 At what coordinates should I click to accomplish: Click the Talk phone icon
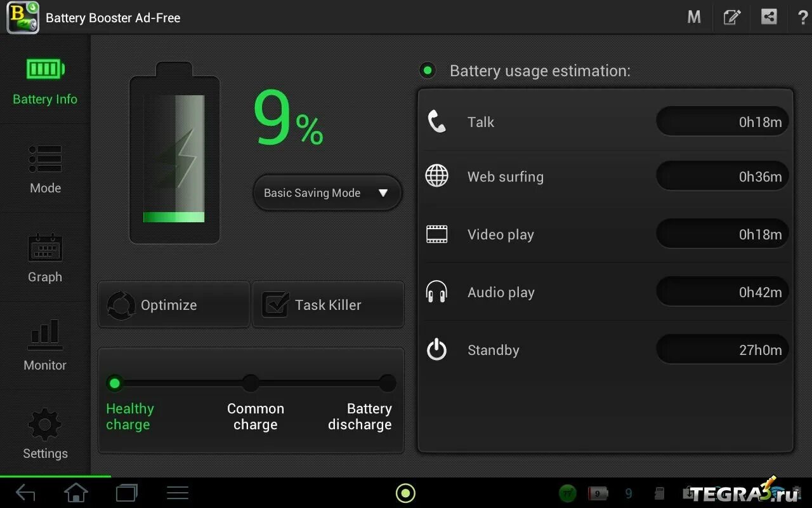click(x=436, y=121)
